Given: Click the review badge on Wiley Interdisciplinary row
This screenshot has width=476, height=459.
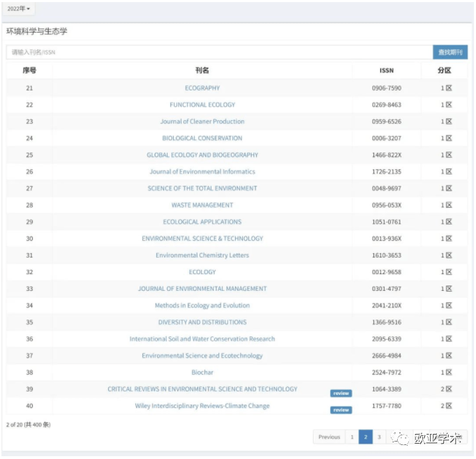Looking at the screenshot, I should tap(341, 410).
